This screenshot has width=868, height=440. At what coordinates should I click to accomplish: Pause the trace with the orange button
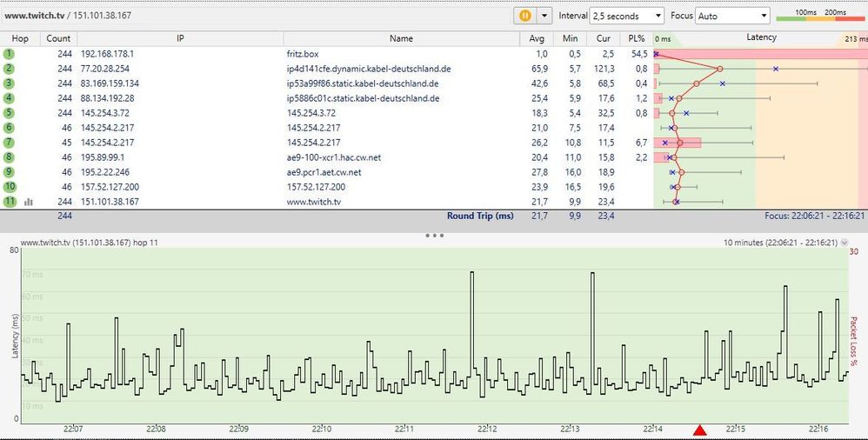525,16
